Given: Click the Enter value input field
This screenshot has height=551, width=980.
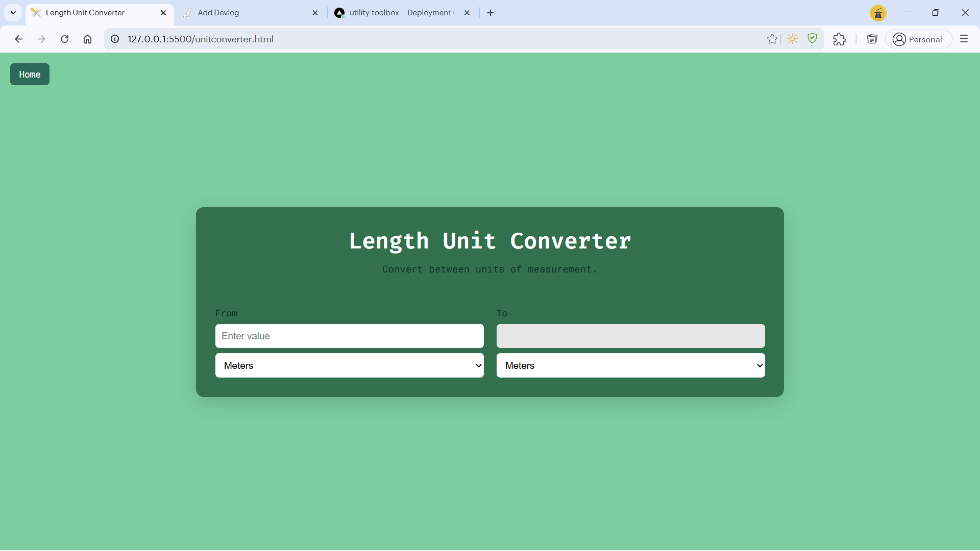Looking at the screenshot, I should [349, 336].
